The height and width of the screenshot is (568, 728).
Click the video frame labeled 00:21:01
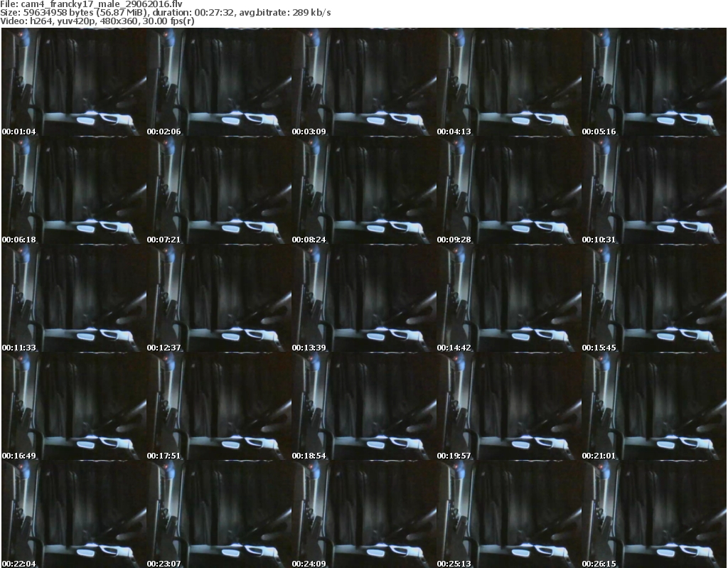pyautogui.click(x=654, y=407)
